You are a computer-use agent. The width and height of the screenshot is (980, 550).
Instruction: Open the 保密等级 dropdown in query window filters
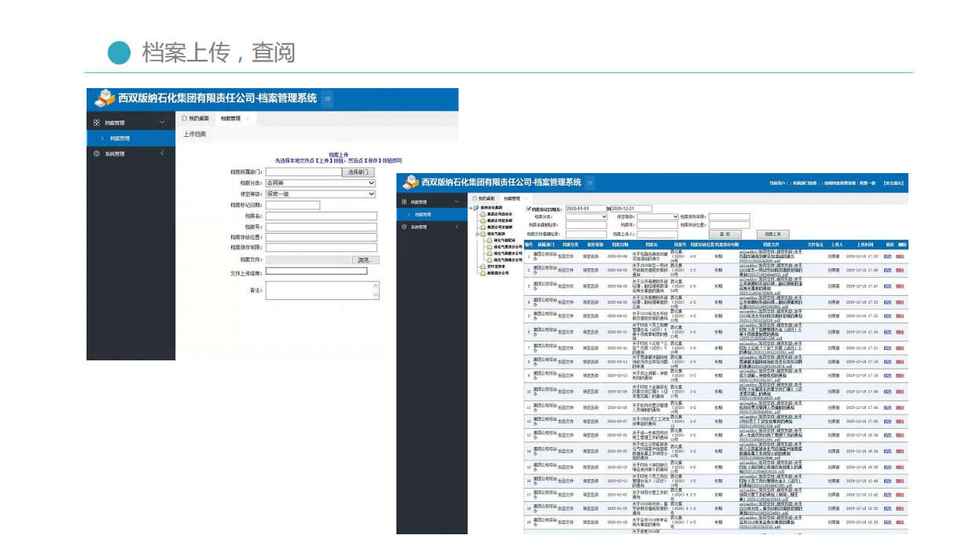coord(658,216)
